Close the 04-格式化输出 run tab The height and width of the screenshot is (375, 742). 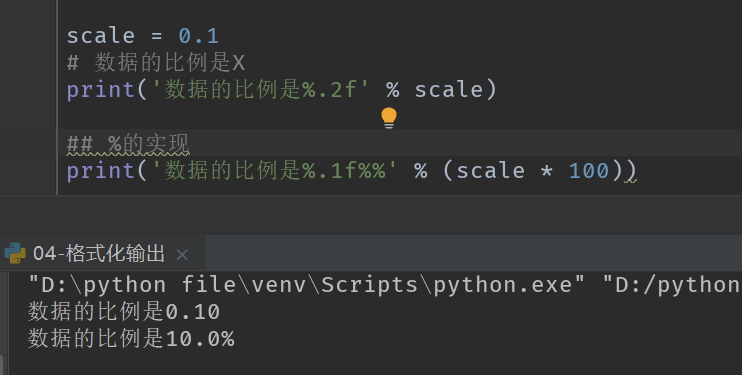pos(182,255)
